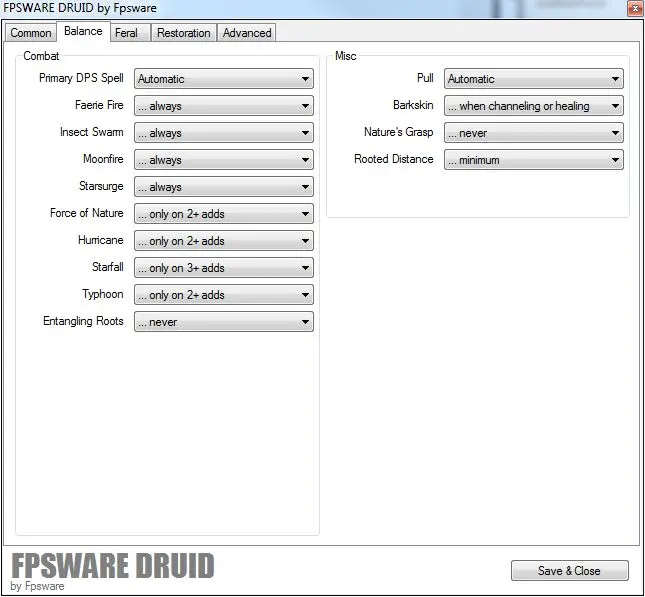Click the Save & Close button
Screen dimensions: 645x597
coord(569,571)
